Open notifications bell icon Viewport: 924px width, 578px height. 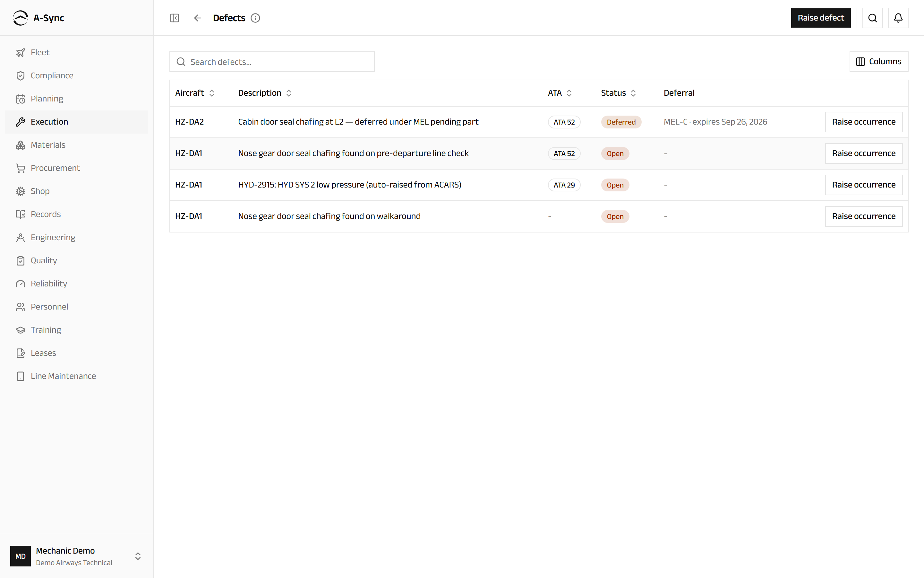(898, 18)
